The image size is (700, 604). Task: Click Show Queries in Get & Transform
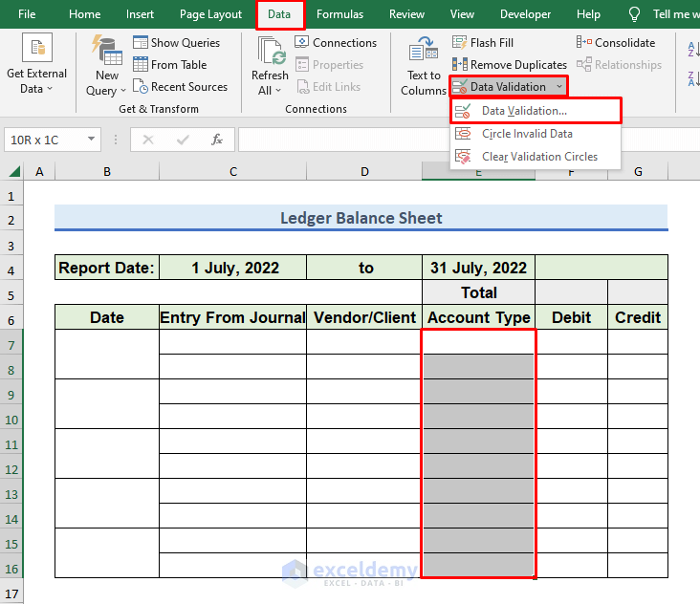point(177,43)
